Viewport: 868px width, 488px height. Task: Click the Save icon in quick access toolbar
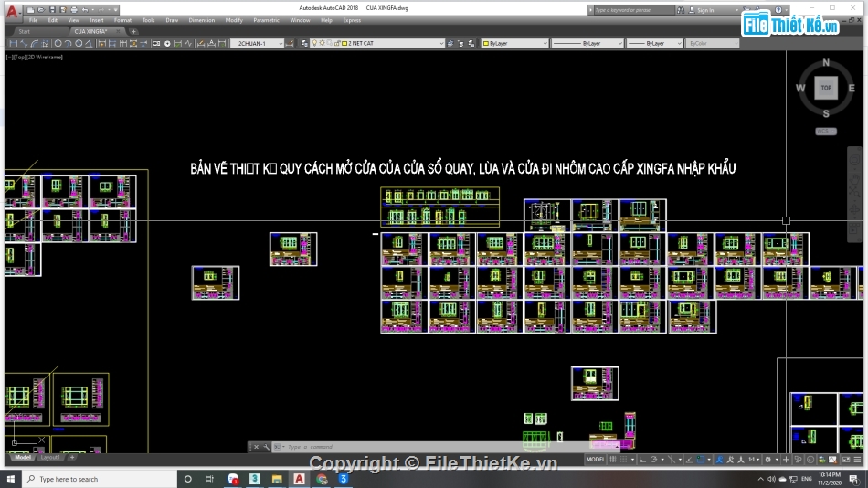[x=53, y=9]
